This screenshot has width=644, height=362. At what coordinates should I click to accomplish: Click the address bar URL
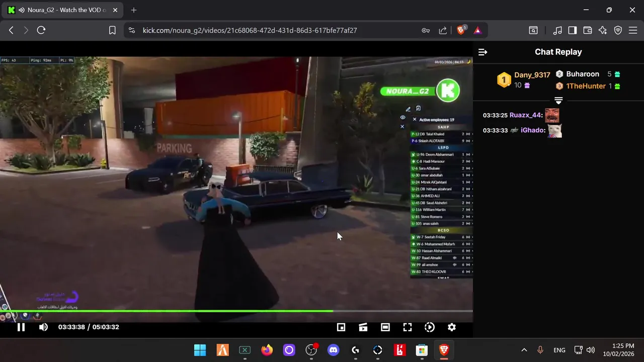pos(250,30)
